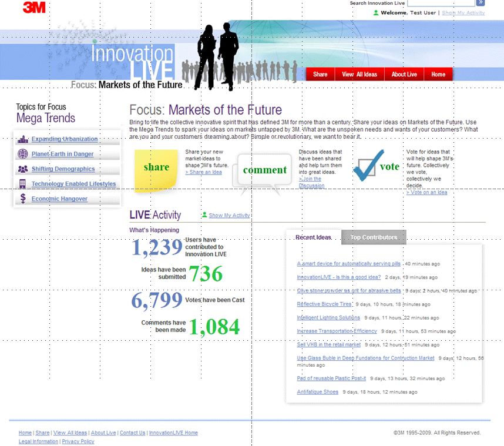Open Planet Earth in Danger topic

click(x=62, y=154)
